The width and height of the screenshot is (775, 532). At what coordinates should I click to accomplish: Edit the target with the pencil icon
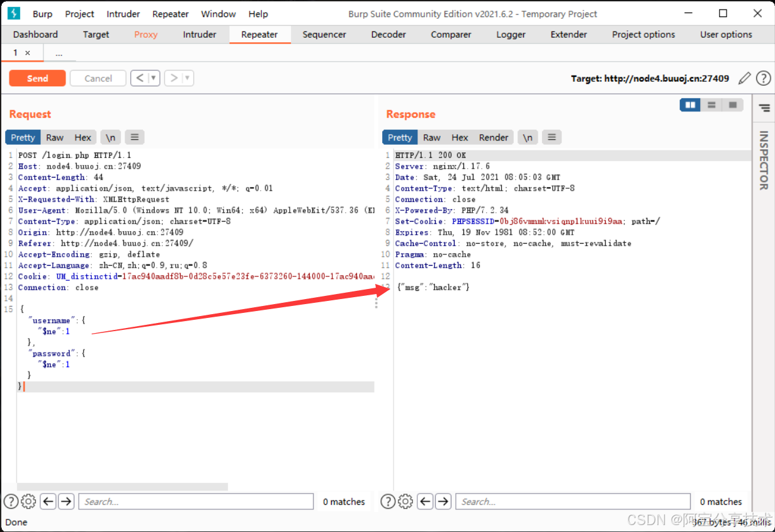pos(745,78)
